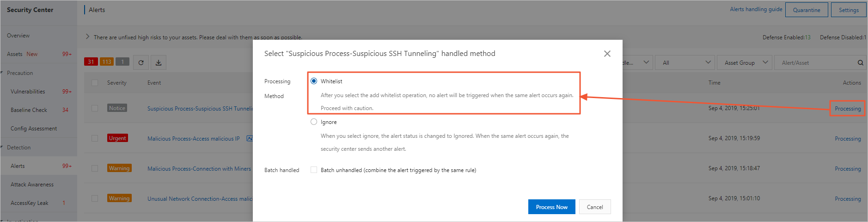Go to Baseline Check in sidebar

coord(29,110)
